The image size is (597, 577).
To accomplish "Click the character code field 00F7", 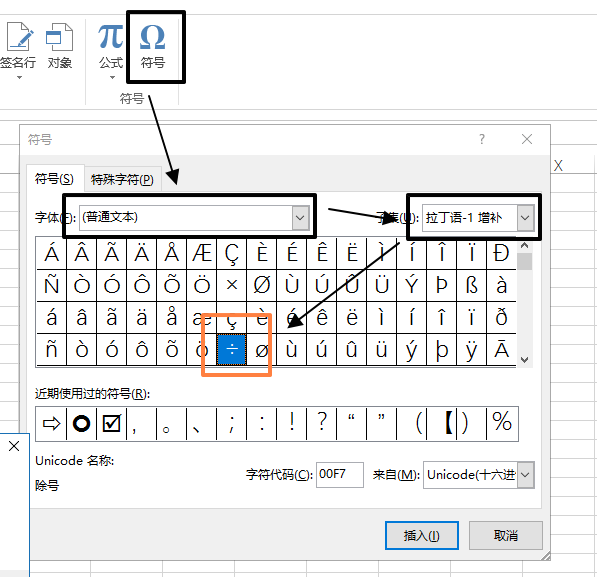I will tap(340, 475).
